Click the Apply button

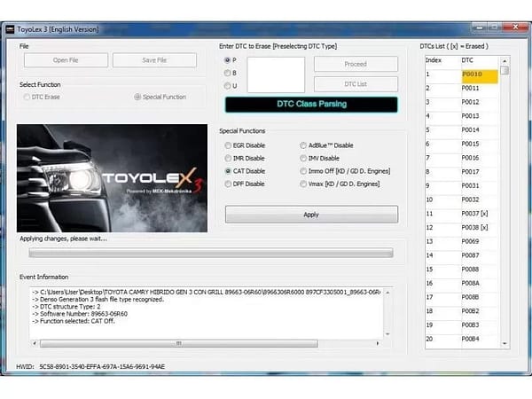311,215
